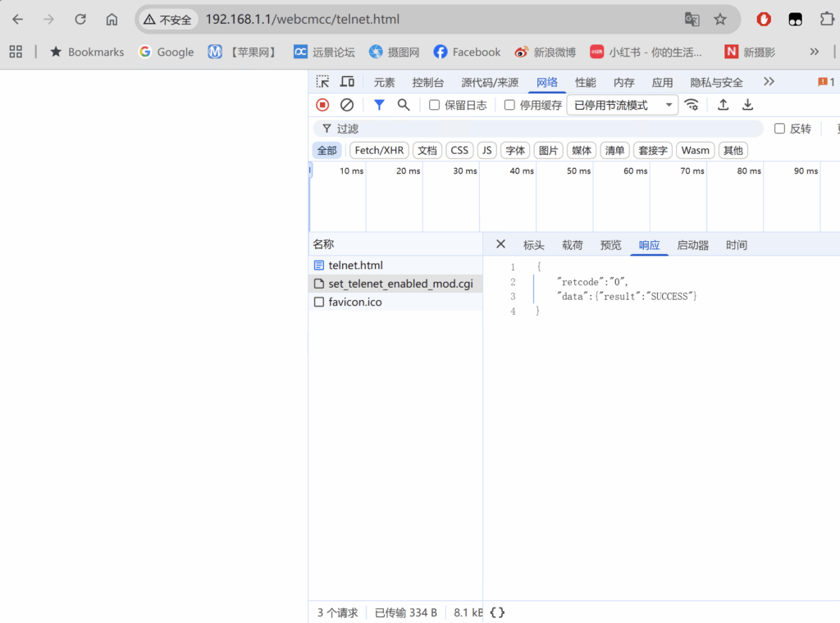840x623 pixels.
Task: Switch to the 控制台 tab
Action: click(x=428, y=83)
